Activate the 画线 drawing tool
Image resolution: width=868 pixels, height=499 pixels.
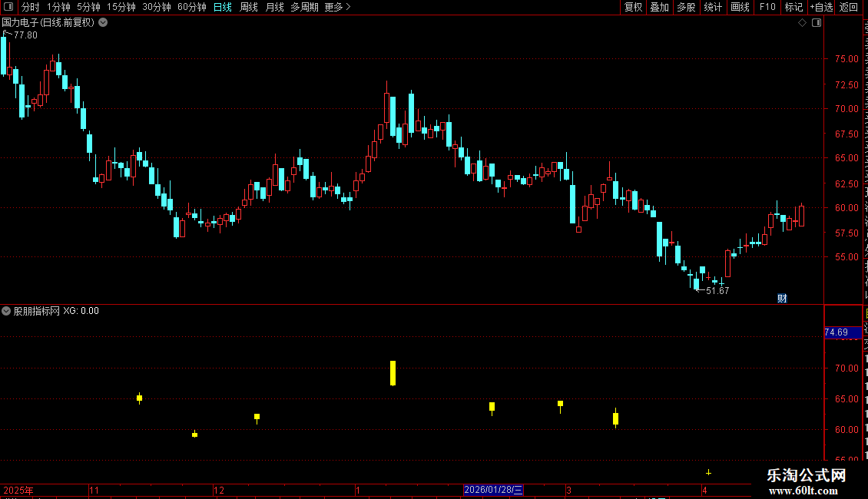(x=740, y=7)
